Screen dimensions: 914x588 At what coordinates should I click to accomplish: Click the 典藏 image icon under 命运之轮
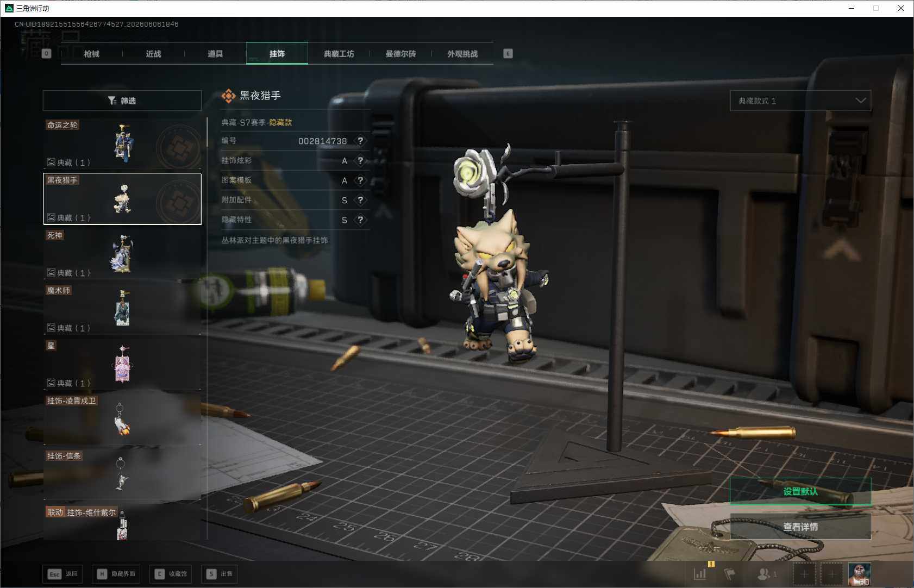(51, 162)
